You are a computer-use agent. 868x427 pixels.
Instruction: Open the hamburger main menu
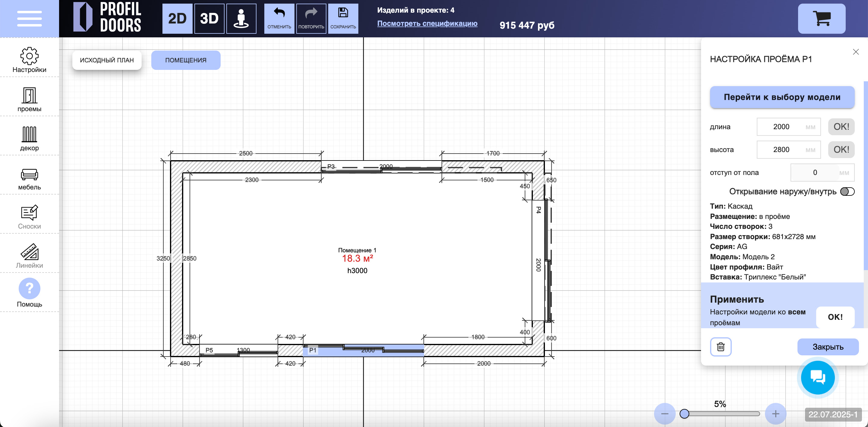pyautogui.click(x=29, y=19)
